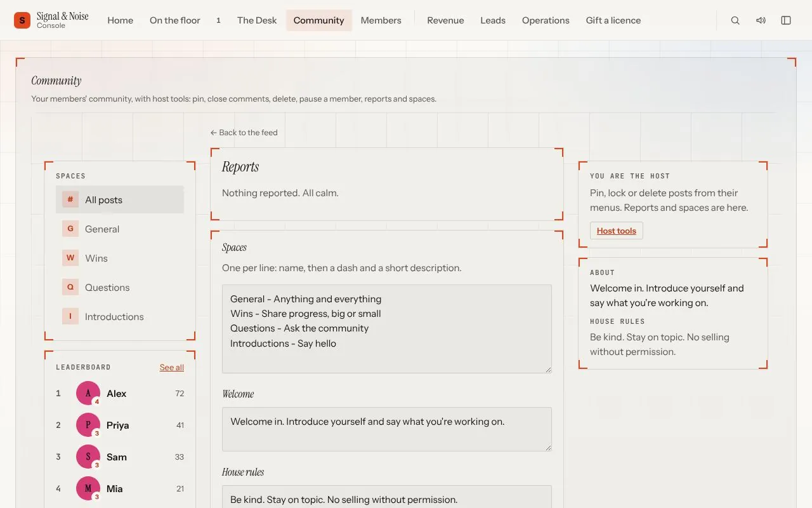Open Alex's avatar in the leaderboard
The image size is (812, 508).
click(88, 393)
